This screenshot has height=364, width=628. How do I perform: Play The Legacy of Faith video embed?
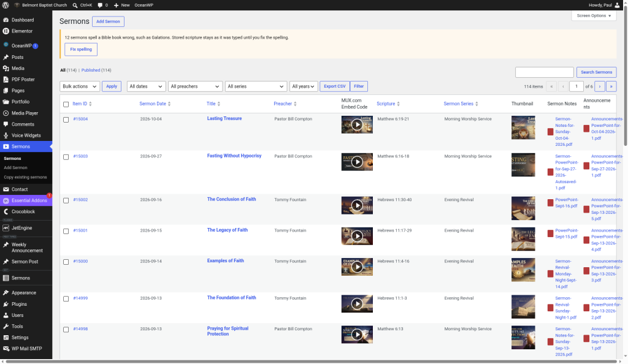coord(357,236)
